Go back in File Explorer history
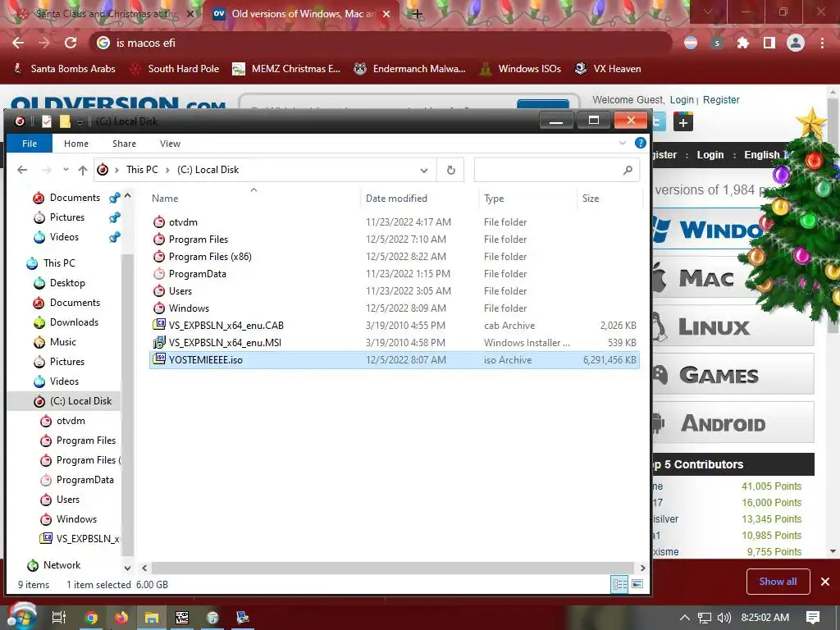The height and width of the screenshot is (630, 840). pyautogui.click(x=22, y=170)
